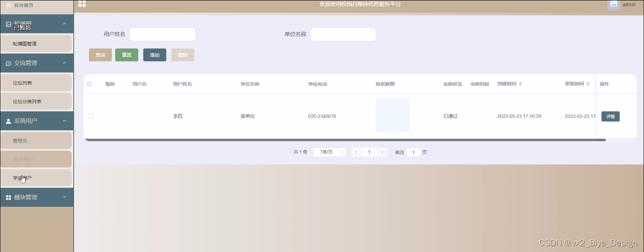Collapse the 轮播图 menu section
644x252 pixels.
click(65, 24)
